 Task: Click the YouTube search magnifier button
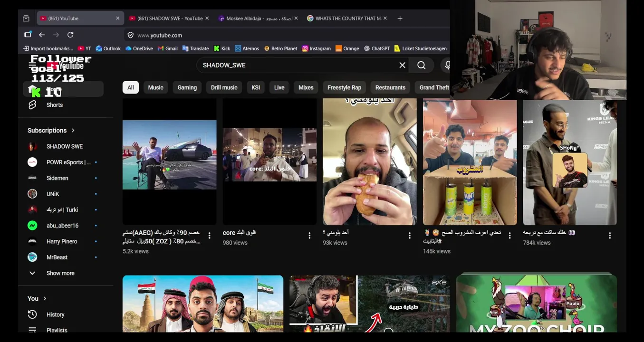[422, 65]
